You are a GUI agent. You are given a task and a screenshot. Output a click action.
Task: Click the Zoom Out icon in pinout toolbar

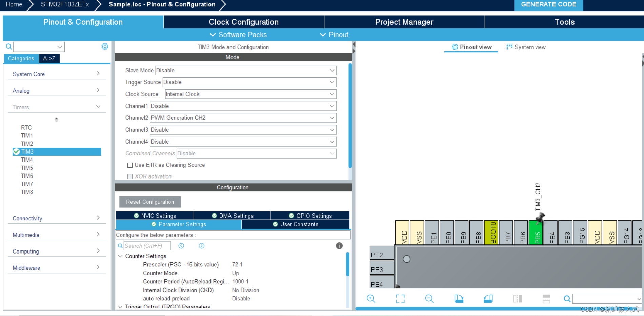click(429, 299)
